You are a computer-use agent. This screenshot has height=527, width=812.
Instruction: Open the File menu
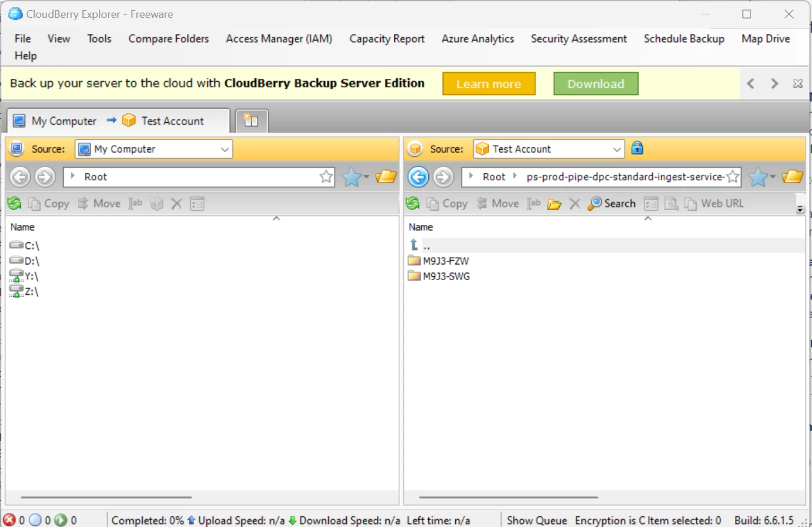point(22,39)
